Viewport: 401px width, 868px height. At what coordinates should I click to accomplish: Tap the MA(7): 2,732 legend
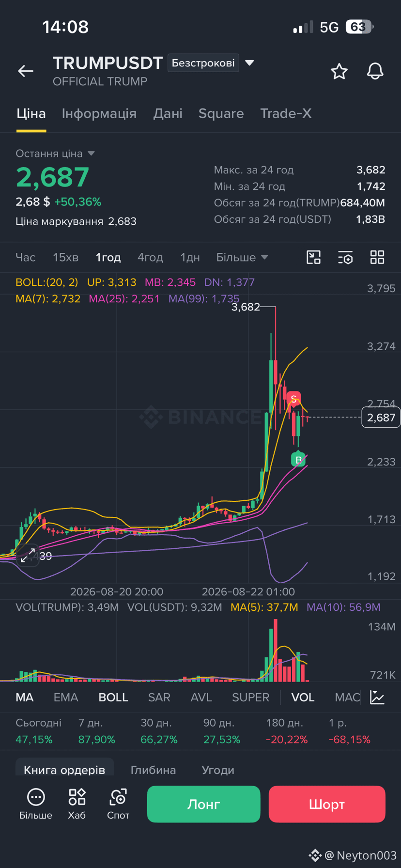tap(48, 299)
